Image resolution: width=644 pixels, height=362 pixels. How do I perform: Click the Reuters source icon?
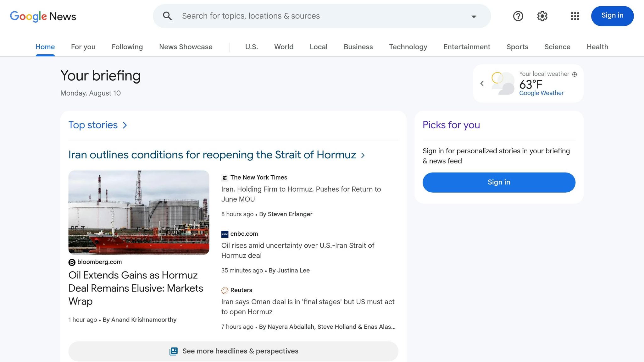(x=225, y=290)
